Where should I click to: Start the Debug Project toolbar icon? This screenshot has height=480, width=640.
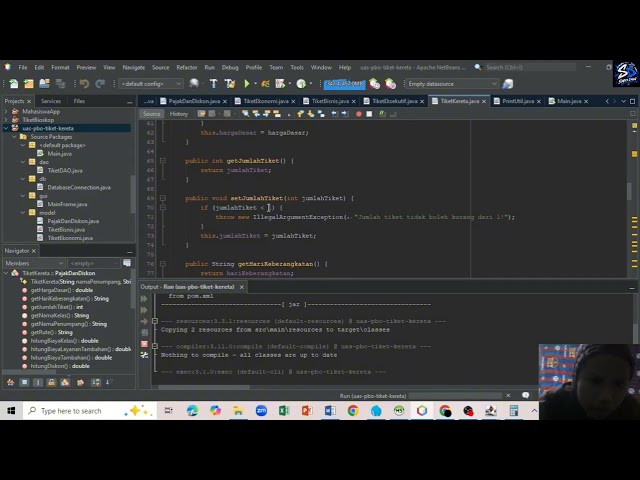click(265, 84)
